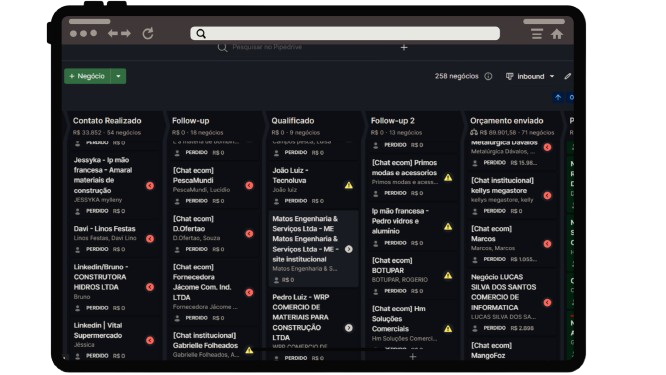Click the plus icon beside search
The image size is (666, 375).
tap(404, 48)
